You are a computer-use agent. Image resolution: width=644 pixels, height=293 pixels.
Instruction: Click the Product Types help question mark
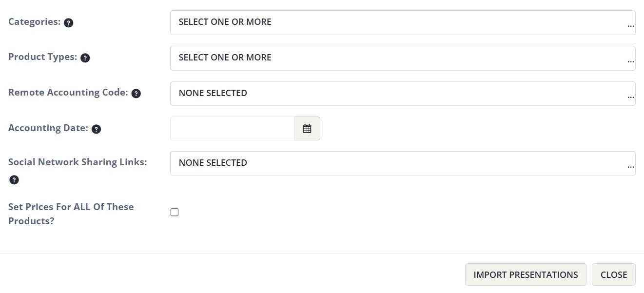point(85,58)
